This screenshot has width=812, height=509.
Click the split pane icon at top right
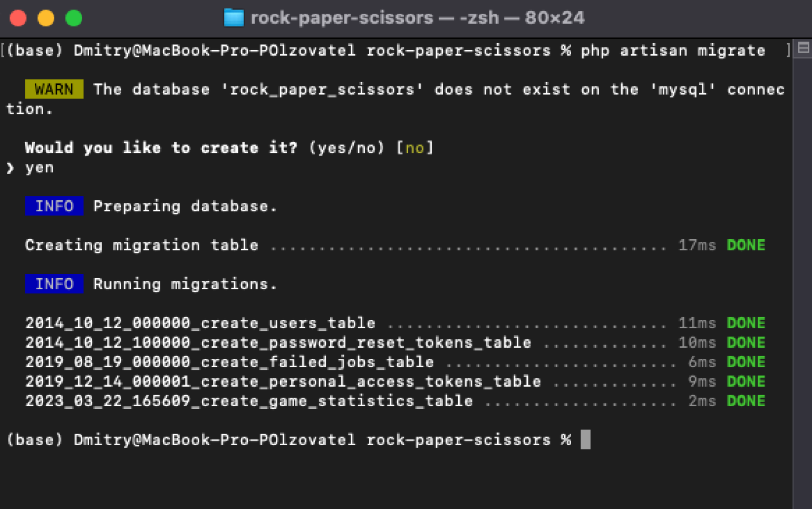pyautogui.click(x=803, y=48)
